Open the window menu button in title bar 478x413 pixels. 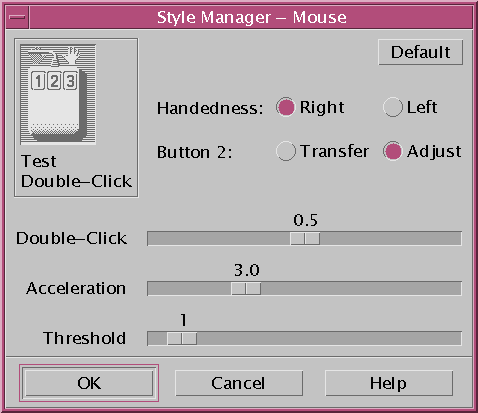(x=17, y=17)
